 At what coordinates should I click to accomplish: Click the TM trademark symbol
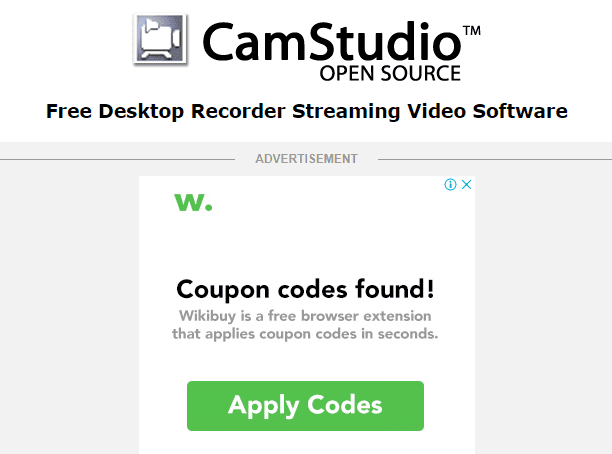coord(471,30)
